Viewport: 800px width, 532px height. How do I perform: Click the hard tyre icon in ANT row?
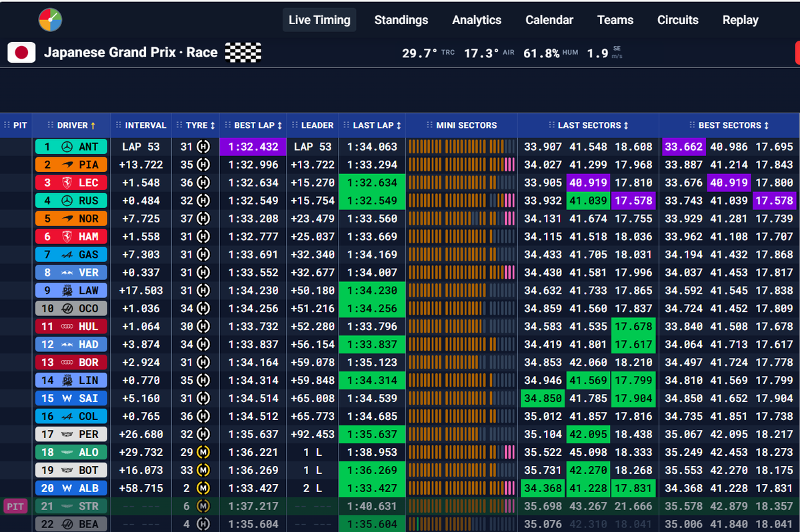point(203,147)
